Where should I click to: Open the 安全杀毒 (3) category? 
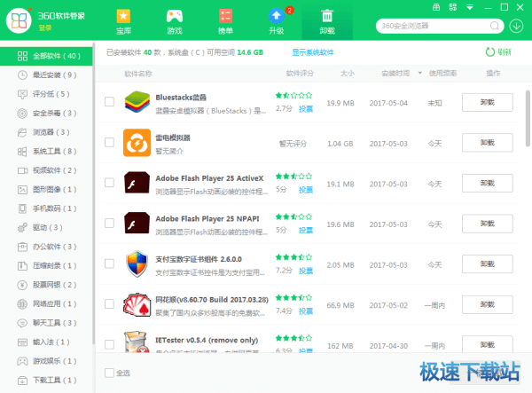click(x=46, y=113)
